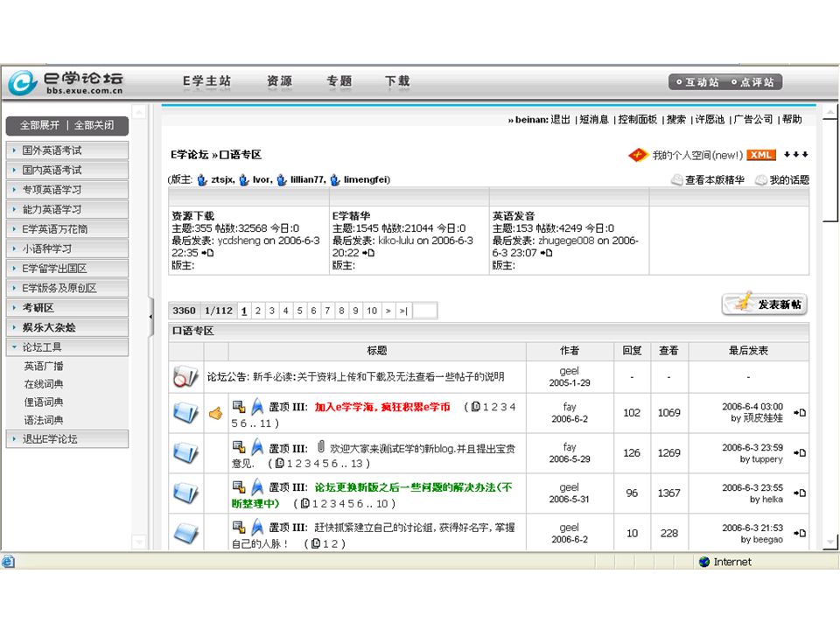840x630 pixels.
Task: Open the XML feed badge
Action: click(x=760, y=155)
